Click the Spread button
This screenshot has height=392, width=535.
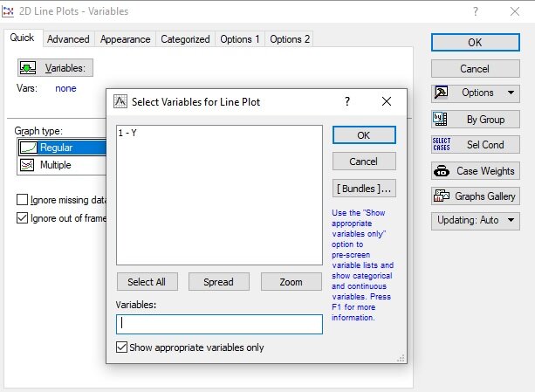(219, 282)
